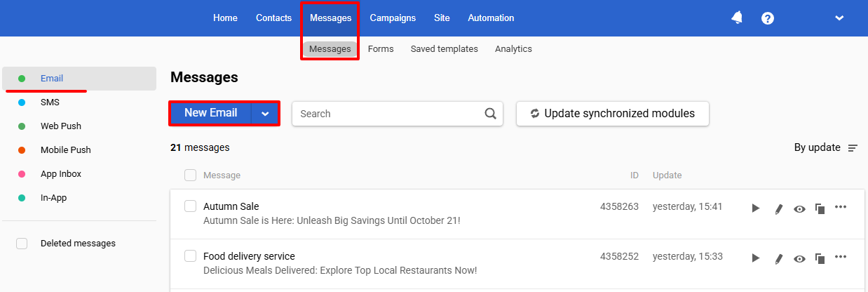Click subject 'Autumn Sale is Here' line
868x292 pixels.
[332, 220]
